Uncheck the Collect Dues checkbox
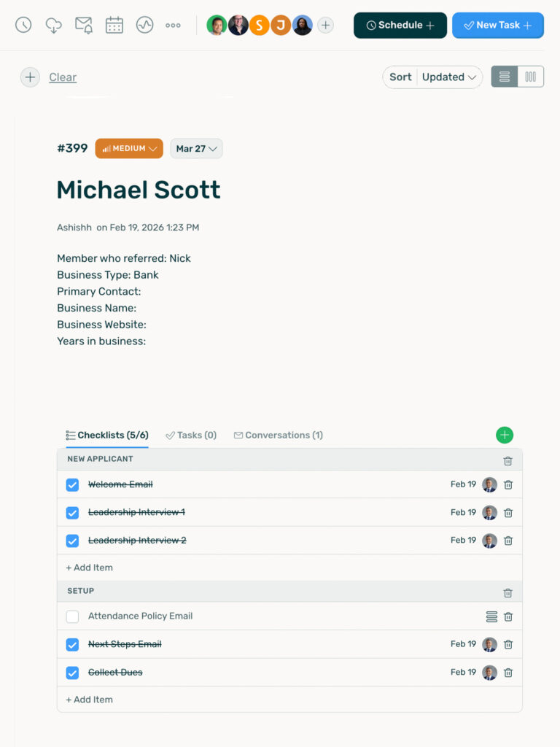 [x=72, y=673]
